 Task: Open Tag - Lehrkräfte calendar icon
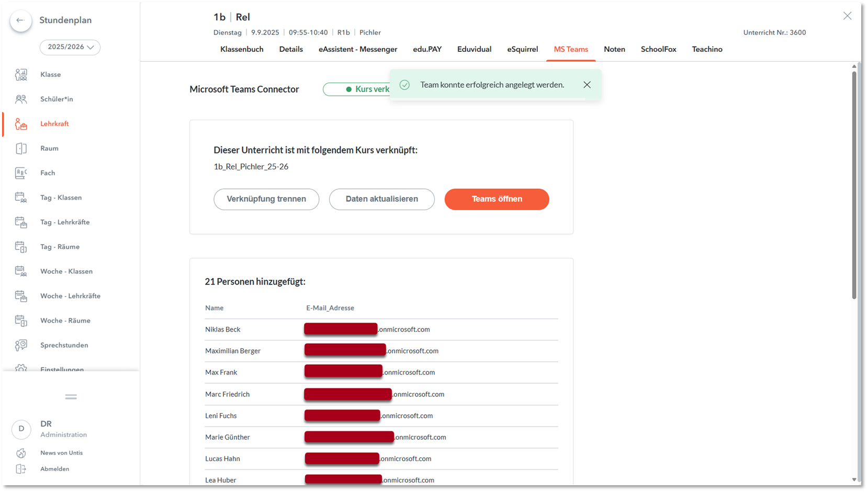click(21, 222)
